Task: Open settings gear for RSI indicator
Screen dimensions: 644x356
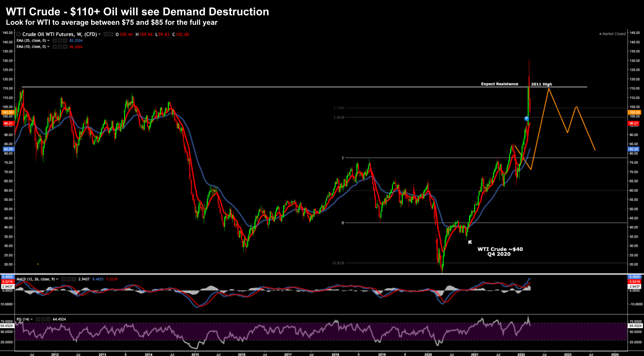Action: (x=43, y=319)
